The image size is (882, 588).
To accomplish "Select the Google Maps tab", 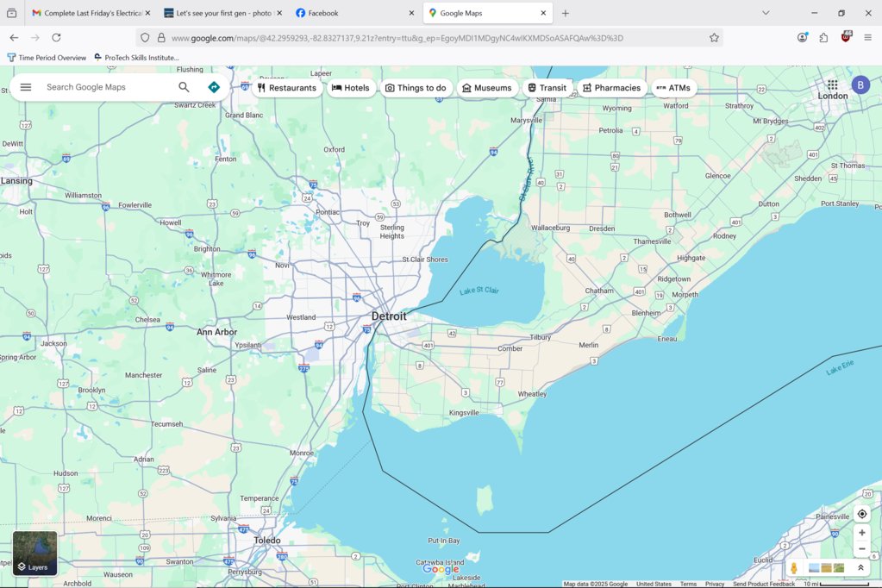I will pyautogui.click(x=488, y=13).
